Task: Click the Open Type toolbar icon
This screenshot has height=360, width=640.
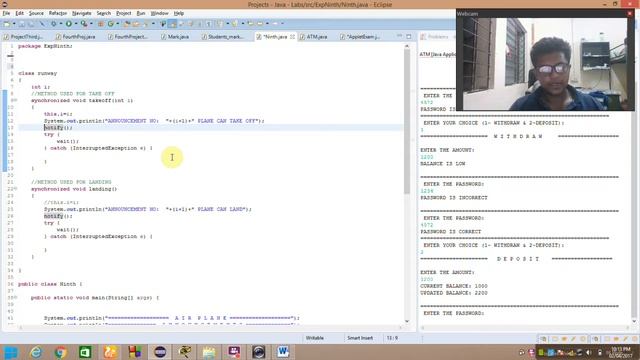Action: click(127, 24)
